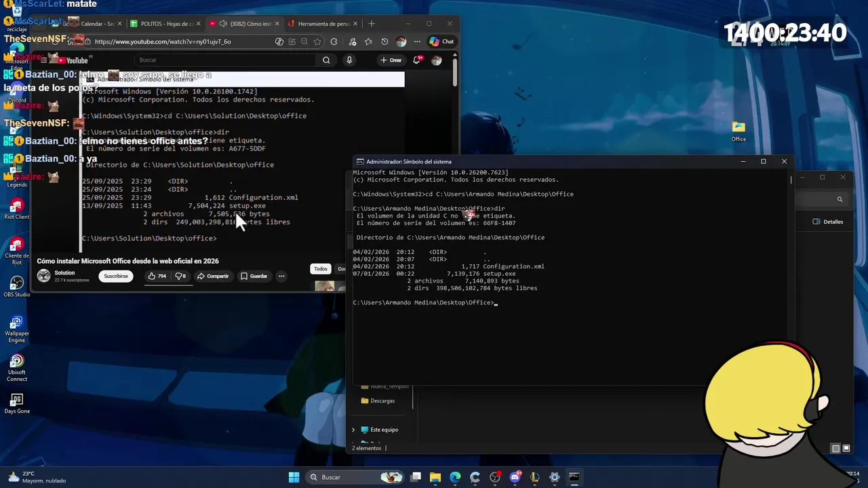Select the Todos filter chip
Screen dimensions: 868x488
pyautogui.click(x=321, y=269)
